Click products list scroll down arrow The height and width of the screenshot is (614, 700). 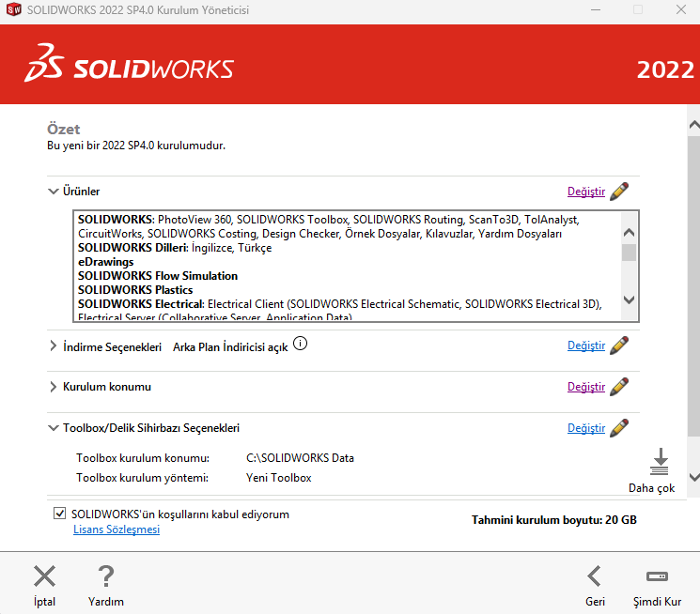pyautogui.click(x=629, y=299)
